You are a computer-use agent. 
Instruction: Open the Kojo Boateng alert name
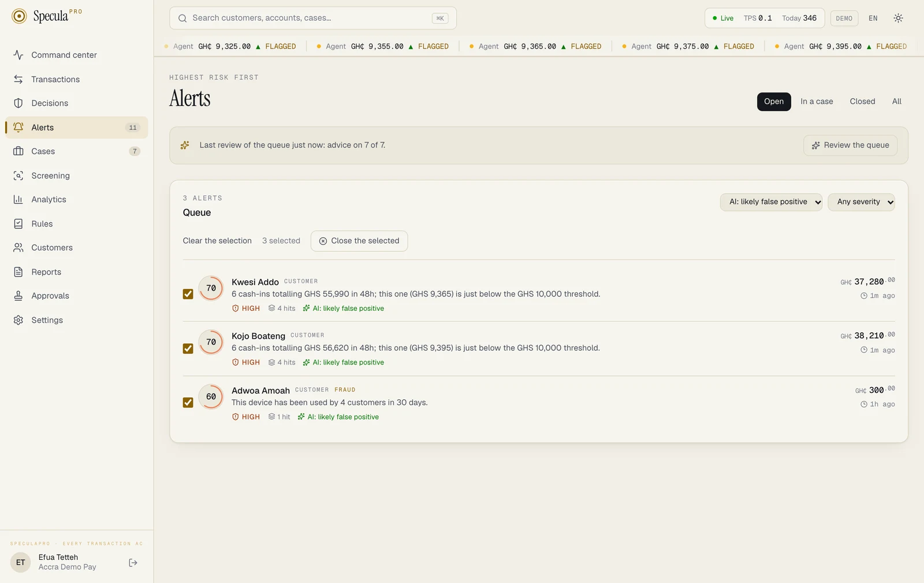click(258, 336)
